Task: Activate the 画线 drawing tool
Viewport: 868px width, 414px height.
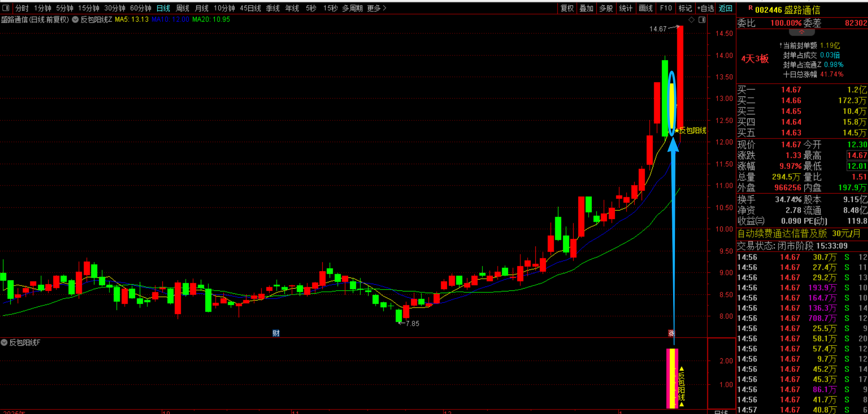Action: coord(646,8)
